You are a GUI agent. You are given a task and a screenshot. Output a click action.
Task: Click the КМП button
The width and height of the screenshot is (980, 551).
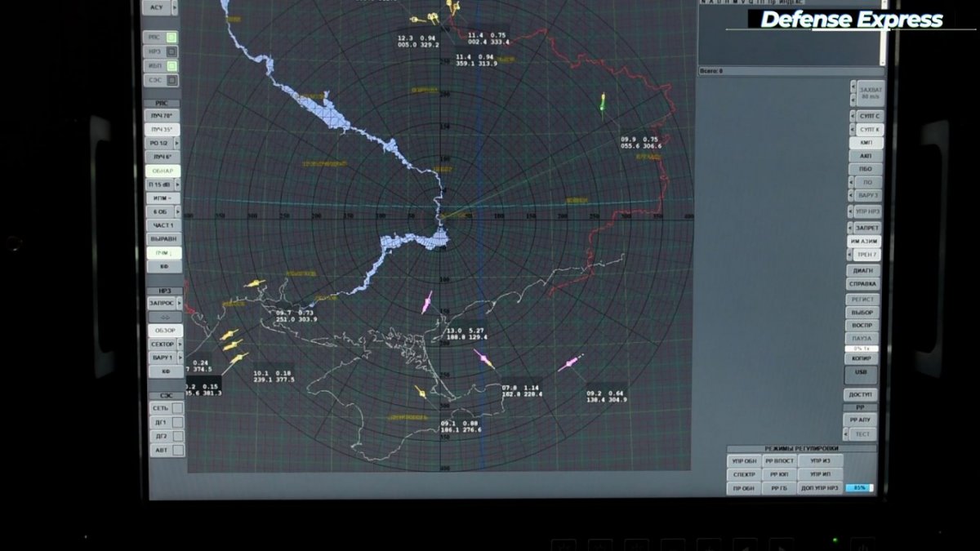point(866,142)
